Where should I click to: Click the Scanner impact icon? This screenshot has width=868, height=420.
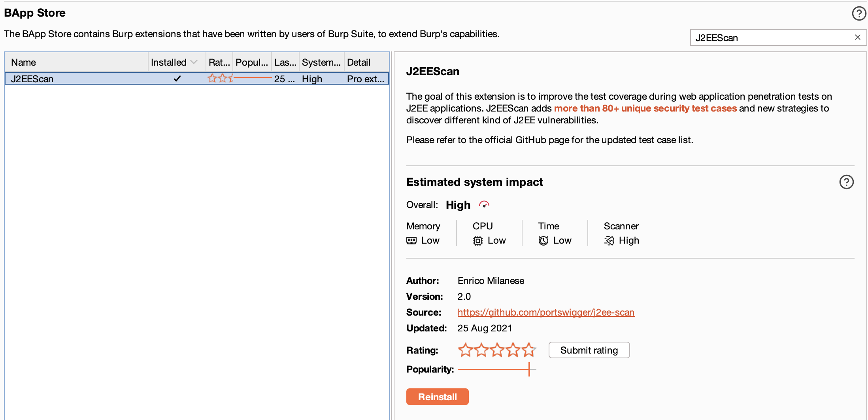[x=609, y=240]
